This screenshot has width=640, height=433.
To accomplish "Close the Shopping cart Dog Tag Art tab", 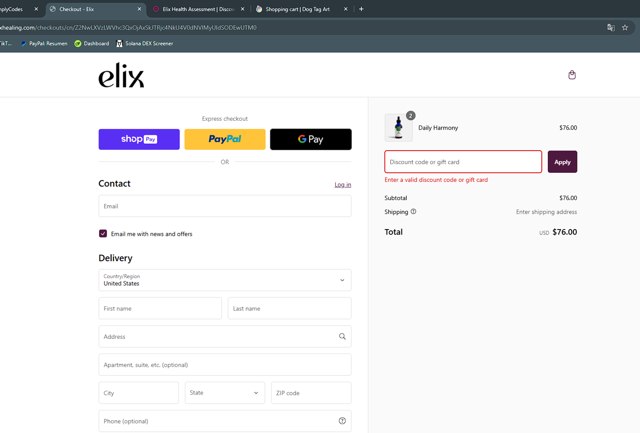I will [x=346, y=9].
